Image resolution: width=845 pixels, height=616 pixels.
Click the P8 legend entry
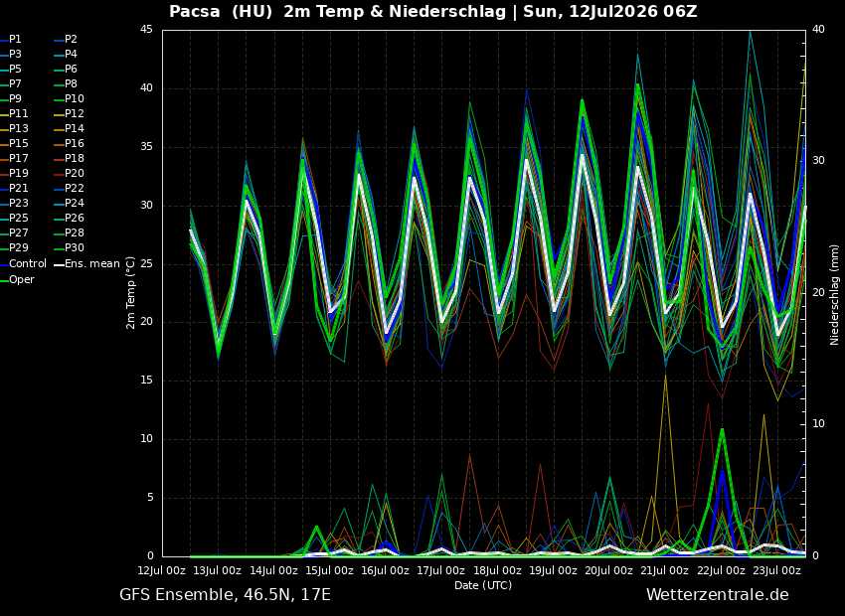(67, 84)
